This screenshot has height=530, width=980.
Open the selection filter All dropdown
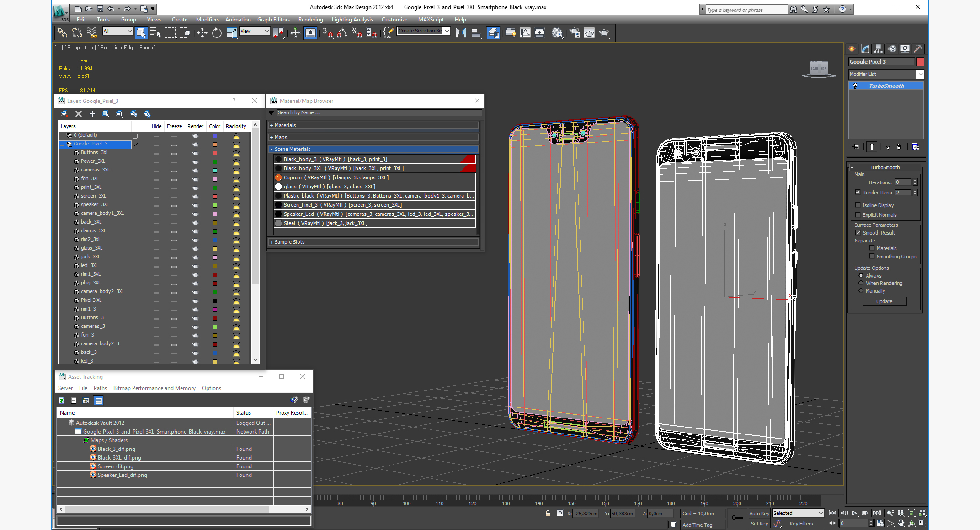tap(117, 31)
